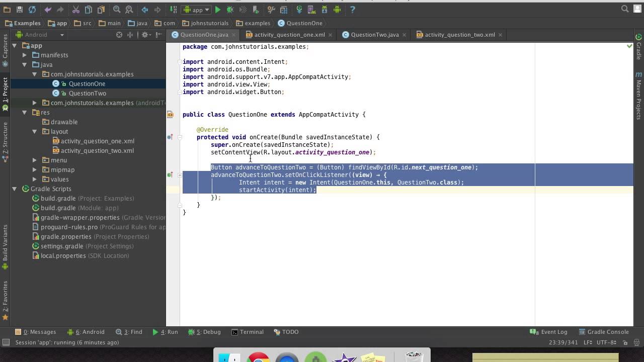Viewport: 644px width, 362px height.
Task: Cut selection using the scissors icon
Action: [x=76, y=10]
